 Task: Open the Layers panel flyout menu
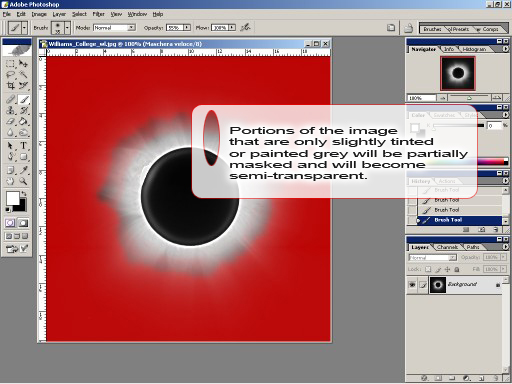click(x=505, y=247)
